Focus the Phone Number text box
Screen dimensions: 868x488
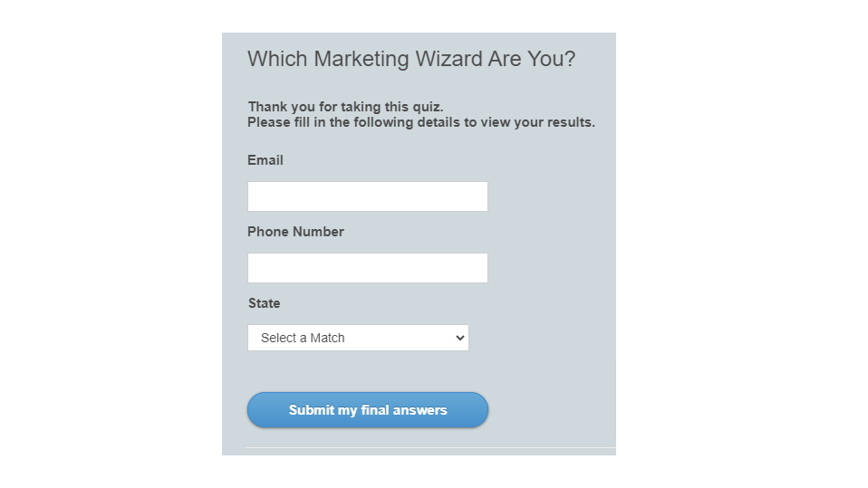click(x=367, y=268)
